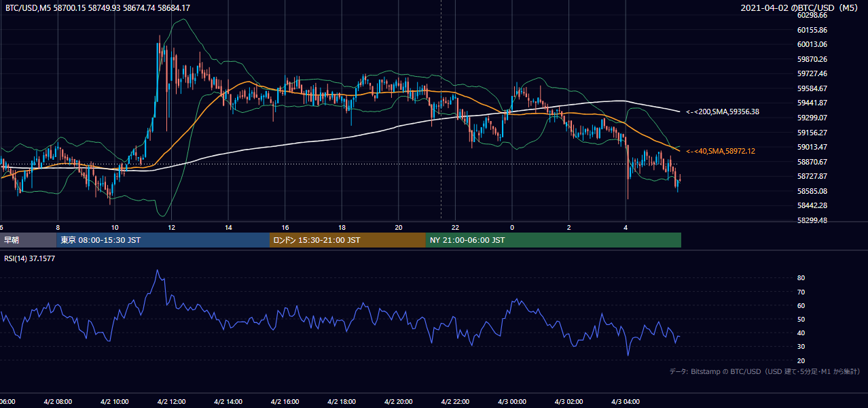
Task: Click the 4/2 12:00 bottom time label
Action: [171, 401]
